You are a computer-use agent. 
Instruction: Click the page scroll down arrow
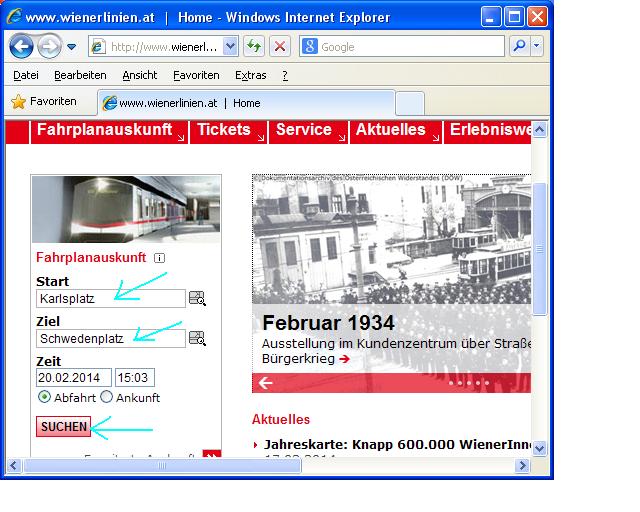click(x=539, y=448)
